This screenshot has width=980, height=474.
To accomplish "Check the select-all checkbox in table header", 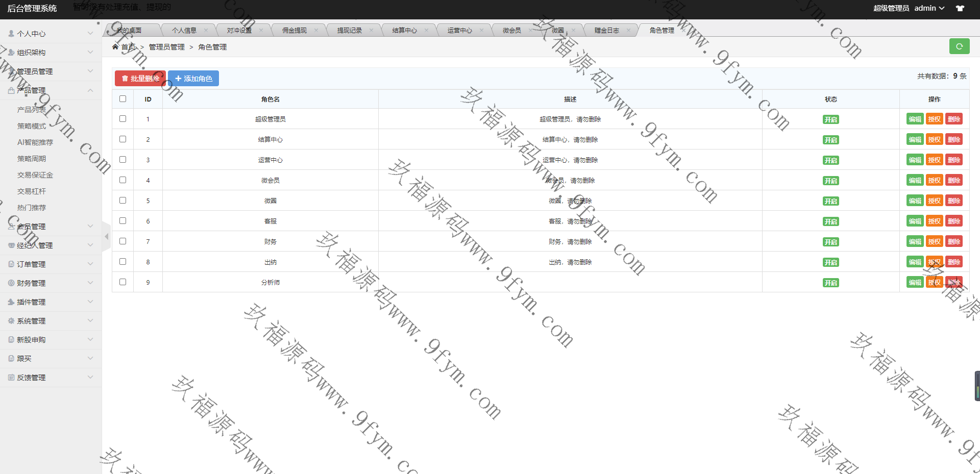I will pyautogui.click(x=122, y=99).
